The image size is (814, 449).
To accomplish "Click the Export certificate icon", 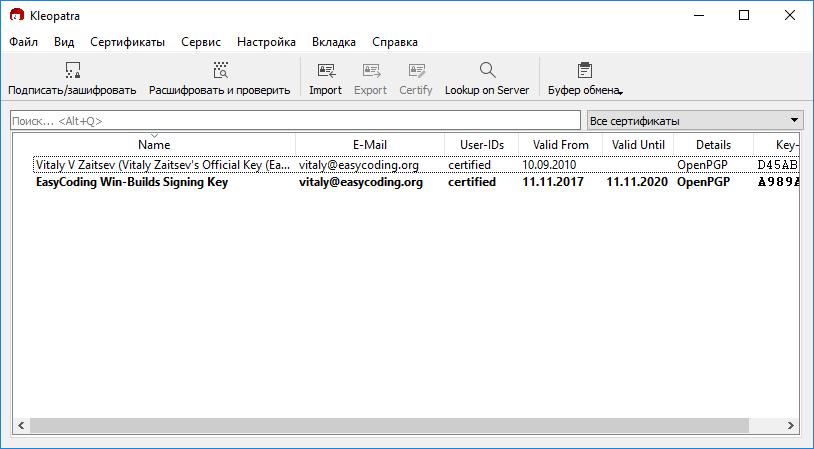I will 371,70.
